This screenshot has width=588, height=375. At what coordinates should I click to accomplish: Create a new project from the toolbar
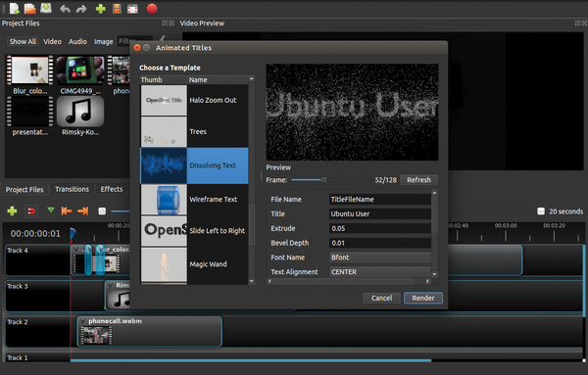(x=15, y=8)
